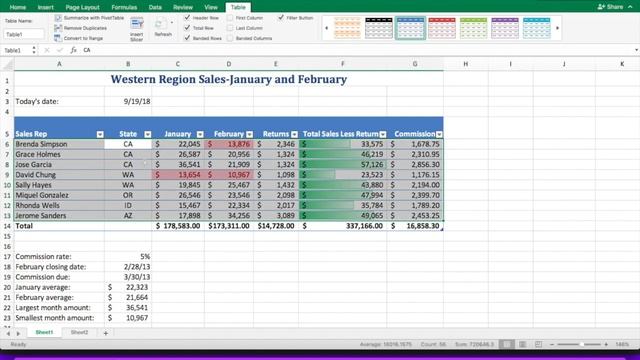Open the State column filter dropdown
This screenshot has height=360, width=640.
coord(148,134)
